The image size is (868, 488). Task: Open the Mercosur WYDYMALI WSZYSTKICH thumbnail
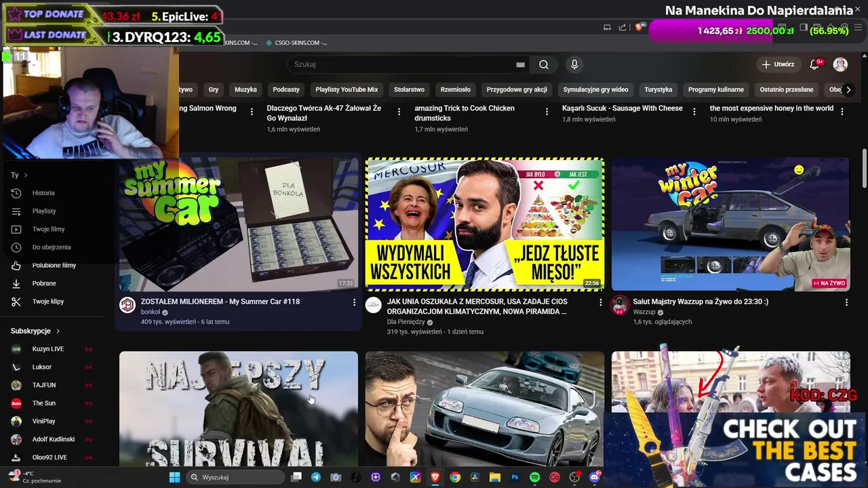[484, 224]
